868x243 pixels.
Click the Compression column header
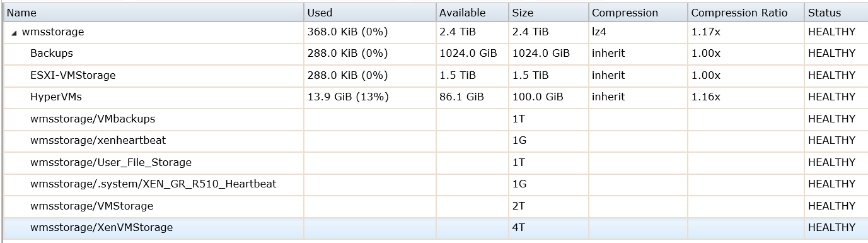click(638, 13)
